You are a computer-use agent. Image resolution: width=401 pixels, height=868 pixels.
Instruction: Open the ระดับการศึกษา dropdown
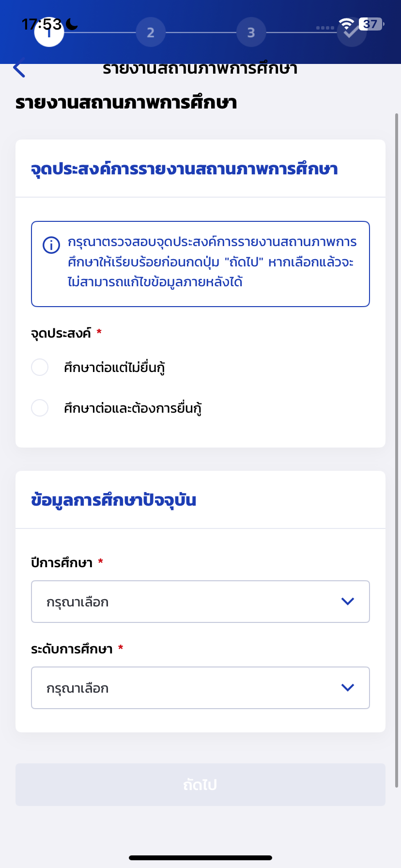click(x=200, y=688)
